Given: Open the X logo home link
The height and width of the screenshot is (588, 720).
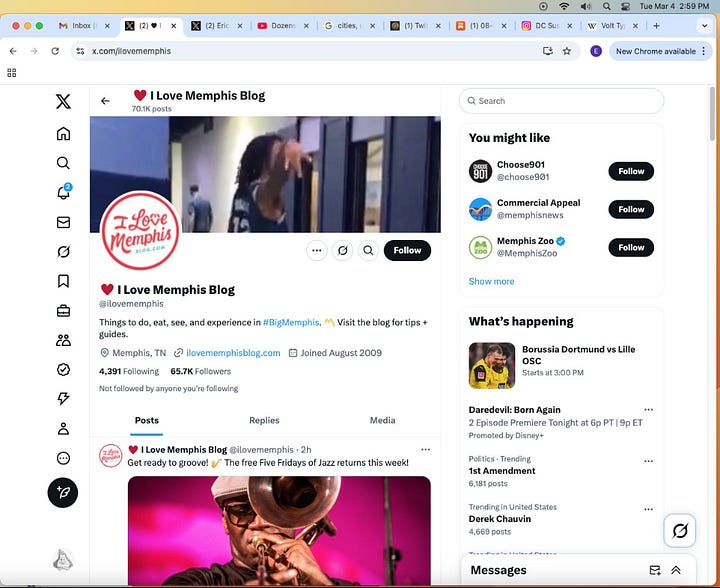Looking at the screenshot, I should [63, 101].
